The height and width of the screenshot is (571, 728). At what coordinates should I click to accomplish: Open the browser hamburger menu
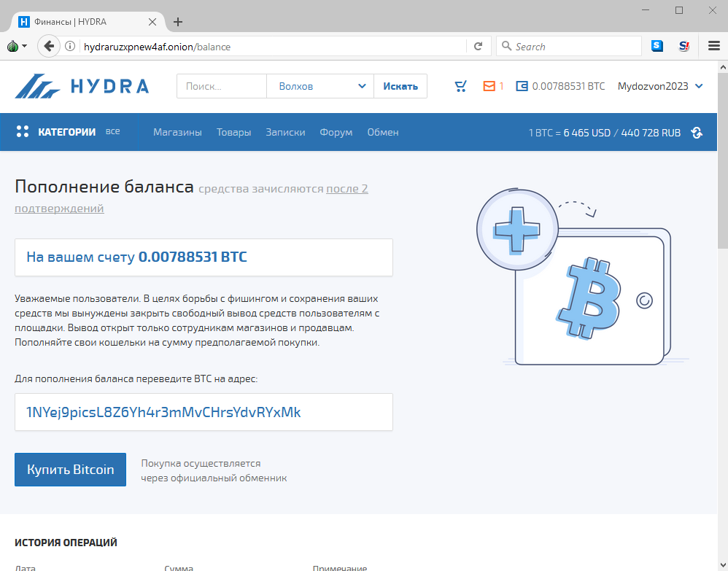714,46
